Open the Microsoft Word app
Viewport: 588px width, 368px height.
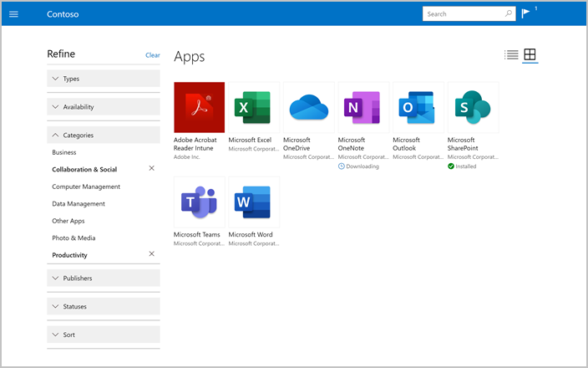[254, 202]
